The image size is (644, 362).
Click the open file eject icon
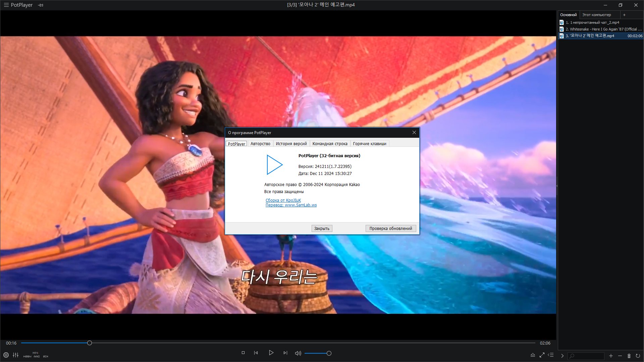click(x=533, y=355)
